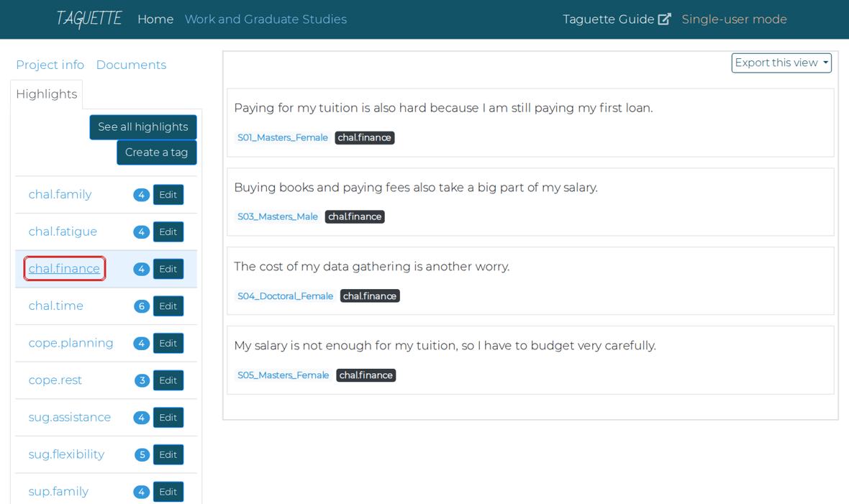The height and width of the screenshot is (504, 849).
Task: Edit the sug.flexibility tag
Action: point(168,454)
